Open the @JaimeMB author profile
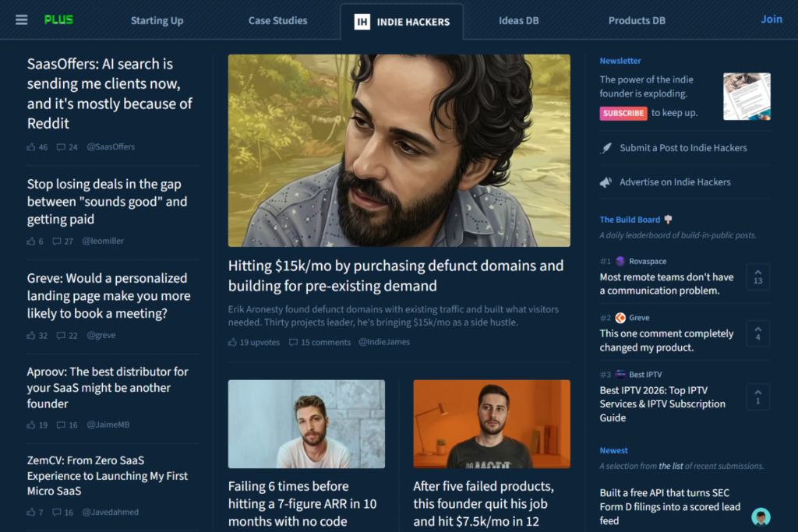 (x=108, y=425)
